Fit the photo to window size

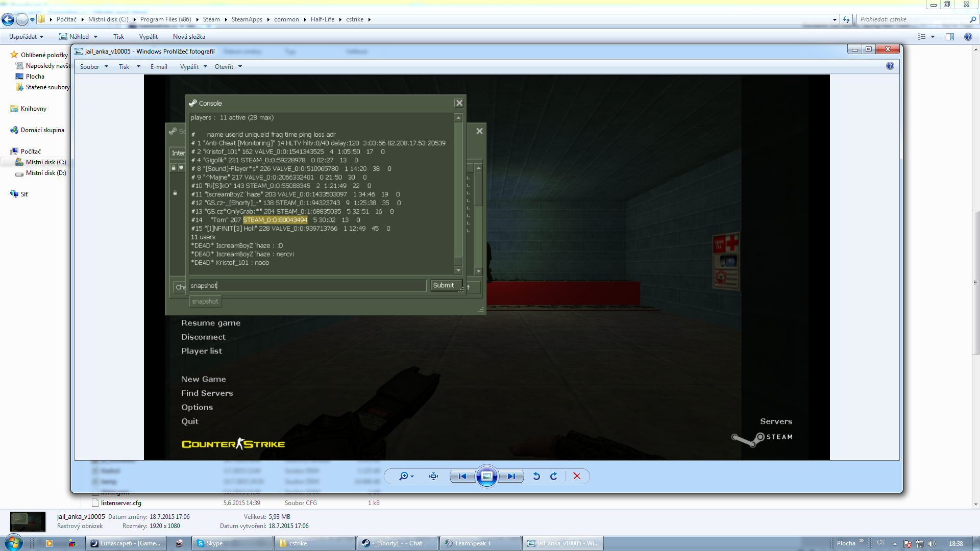434,476
